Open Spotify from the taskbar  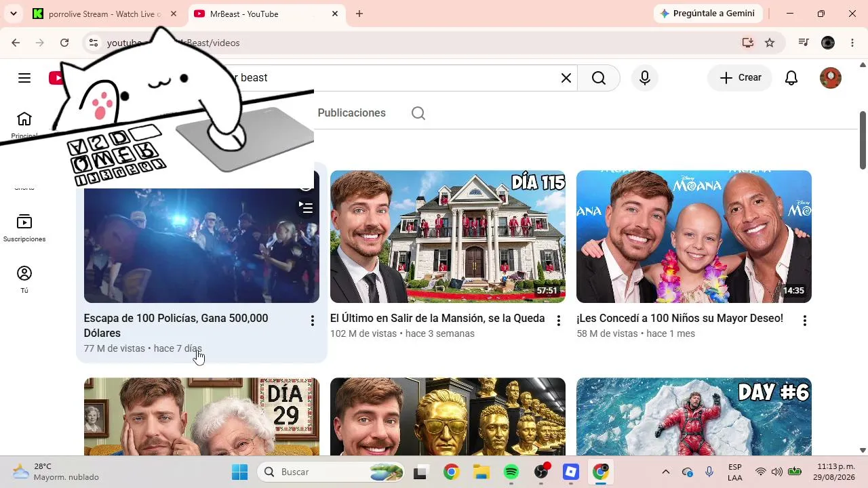(511, 472)
